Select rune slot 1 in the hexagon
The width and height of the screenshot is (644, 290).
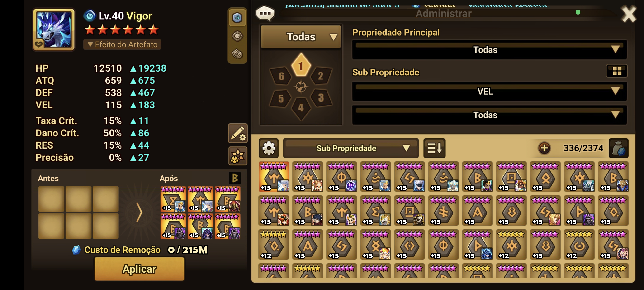pyautogui.click(x=301, y=65)
